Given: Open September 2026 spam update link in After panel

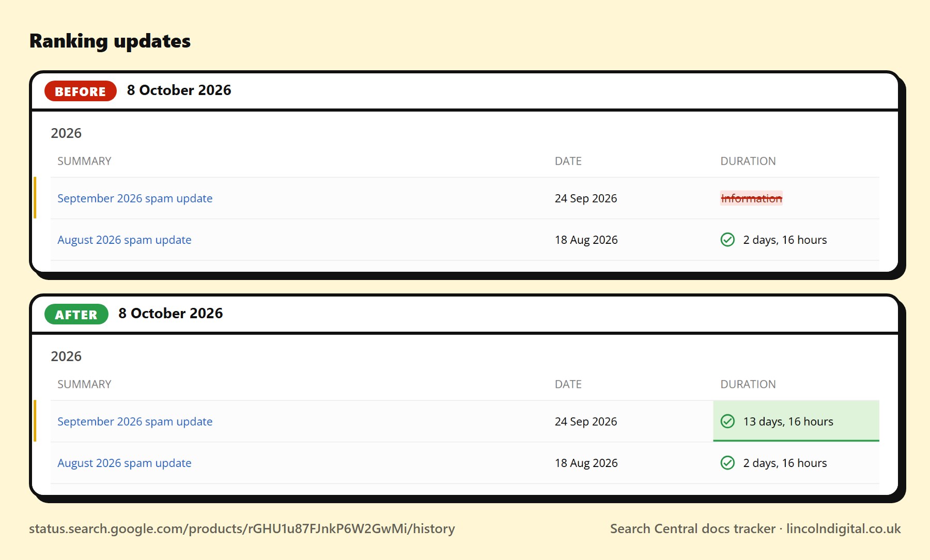Looking at the screenshot, I should pyautogui.click(x=135, y=422).
